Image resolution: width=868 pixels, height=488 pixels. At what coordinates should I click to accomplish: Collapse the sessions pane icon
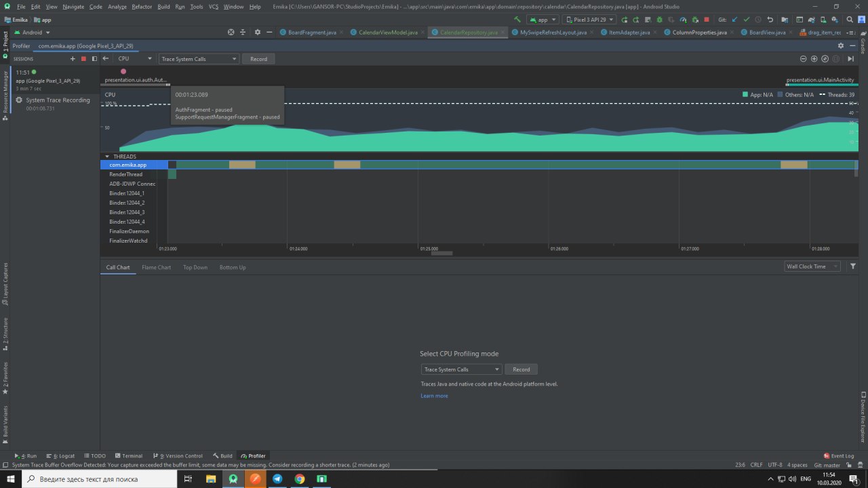[94, 59]
